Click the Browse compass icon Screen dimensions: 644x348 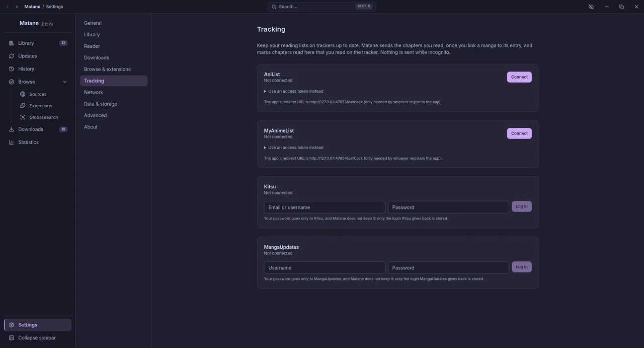pos(12,82)
